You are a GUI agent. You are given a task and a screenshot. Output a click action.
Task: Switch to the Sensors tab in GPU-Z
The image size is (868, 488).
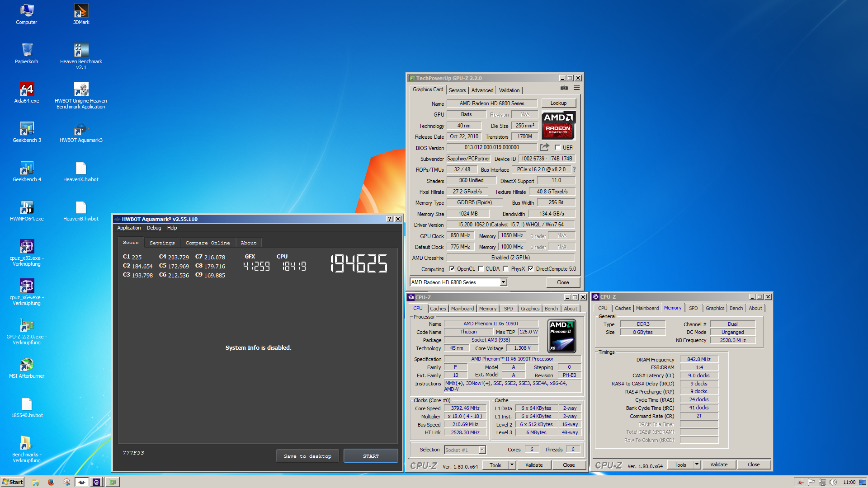(x=457, y=90)
